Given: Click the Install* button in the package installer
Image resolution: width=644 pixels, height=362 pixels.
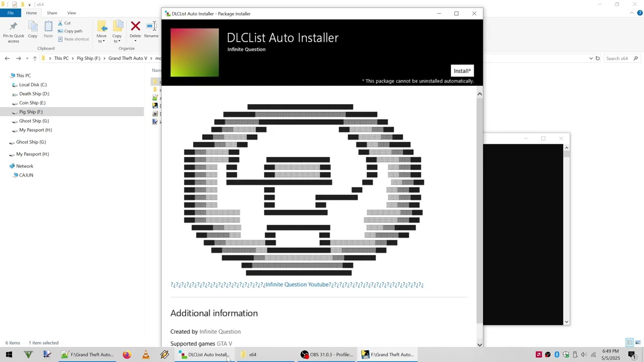Looking at the screenshot, I should click(462, 71).
